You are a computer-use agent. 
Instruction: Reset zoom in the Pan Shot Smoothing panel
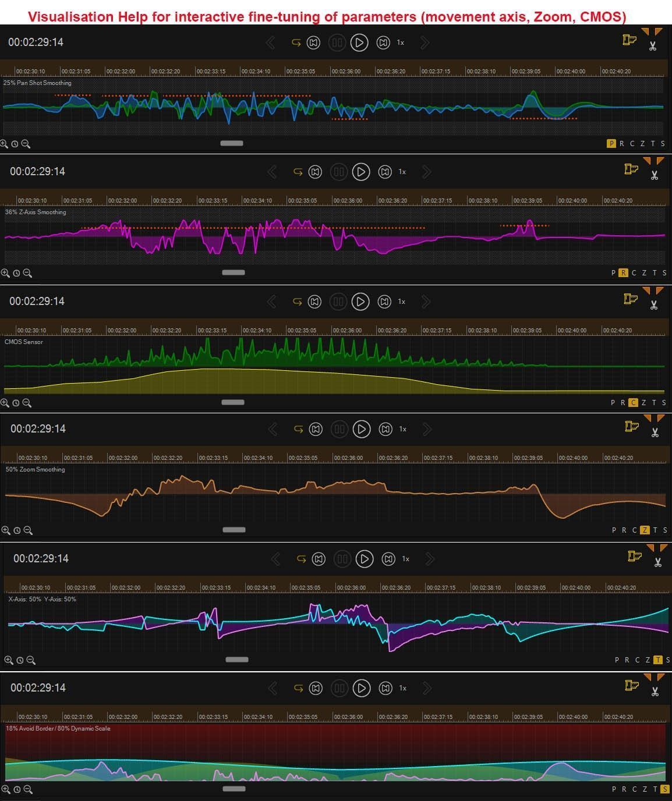coord(15,144)
